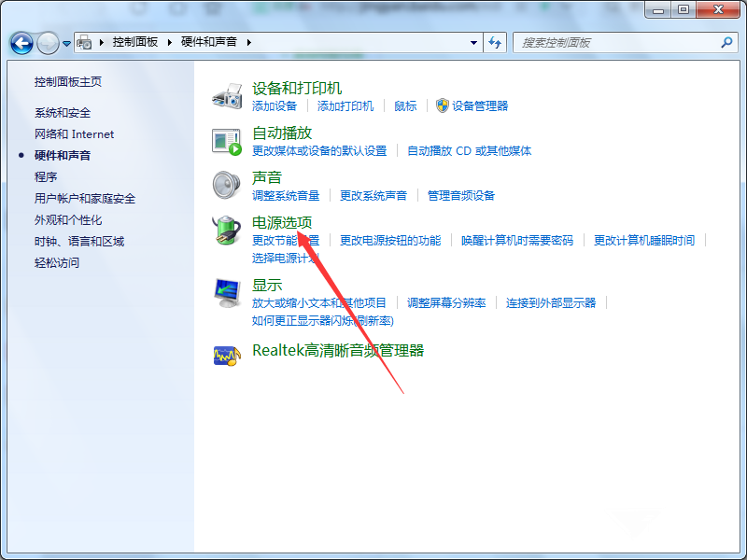Expand the arrow after 硬件和声音 breadcrumb
Image resolution: width=747 pixels, height=560 pixels.
(248, 42)
